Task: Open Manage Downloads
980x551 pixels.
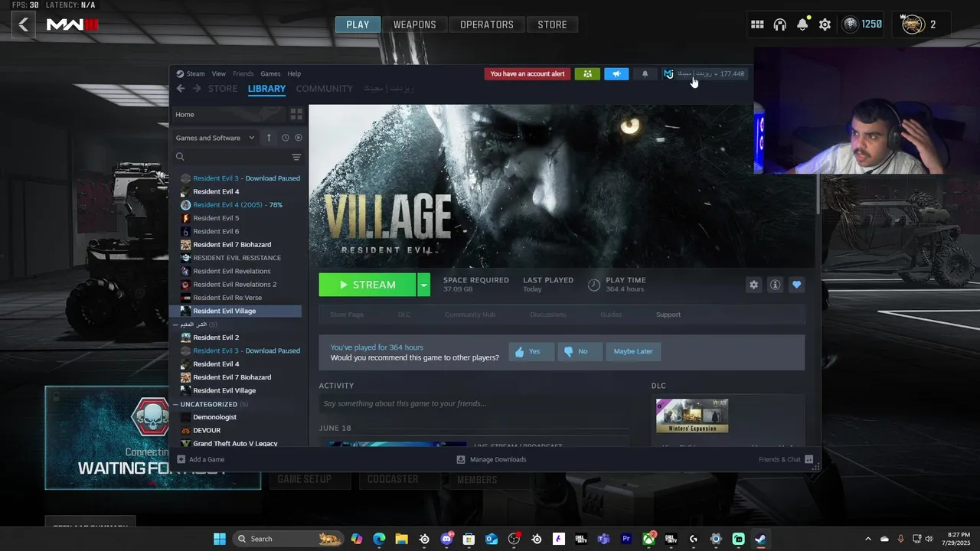Action: (x=492, y=459)
